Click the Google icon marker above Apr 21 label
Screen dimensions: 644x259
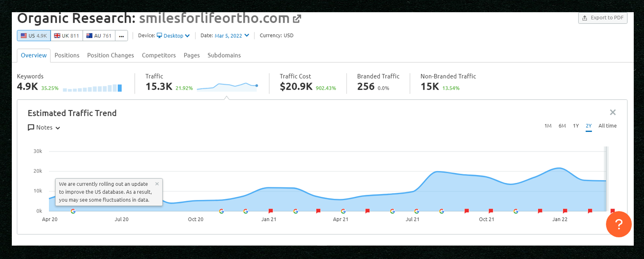pyautogui.click(x=343, y=211)
